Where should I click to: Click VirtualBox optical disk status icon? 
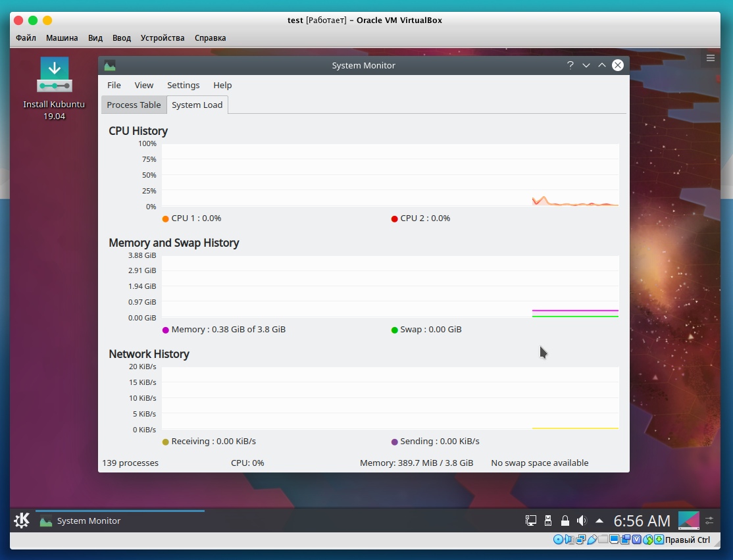(x=558, y=540)
